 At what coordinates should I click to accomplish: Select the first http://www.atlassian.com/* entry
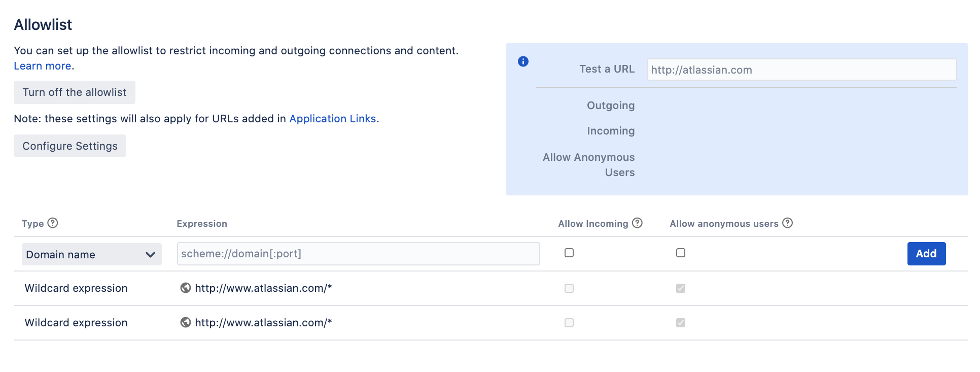tap(263, 288)
